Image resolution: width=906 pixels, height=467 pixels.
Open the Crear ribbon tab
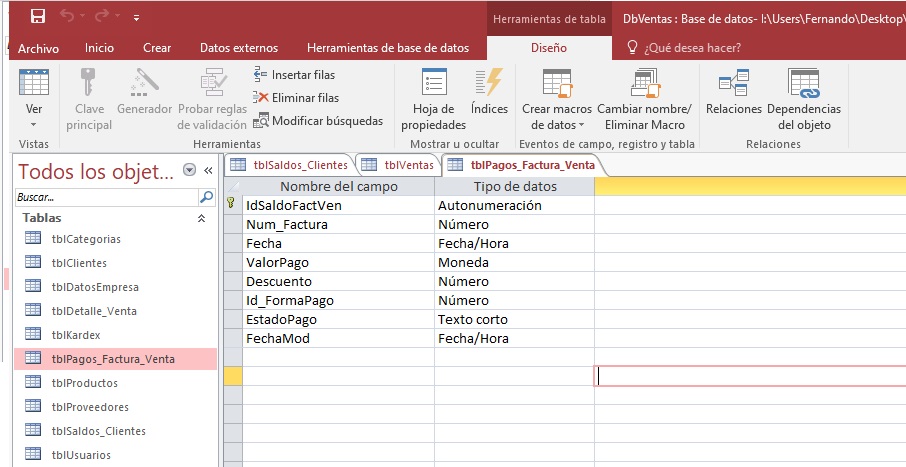pos(157,47)
